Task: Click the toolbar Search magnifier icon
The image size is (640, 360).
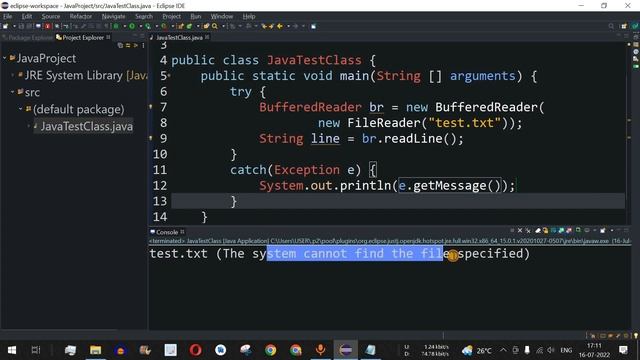Action: point(215,26)
